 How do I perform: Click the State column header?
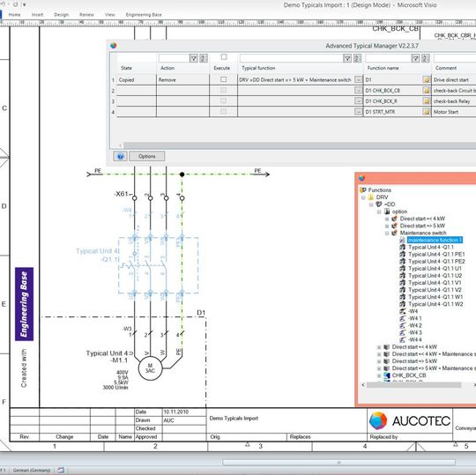coord(126,68)
